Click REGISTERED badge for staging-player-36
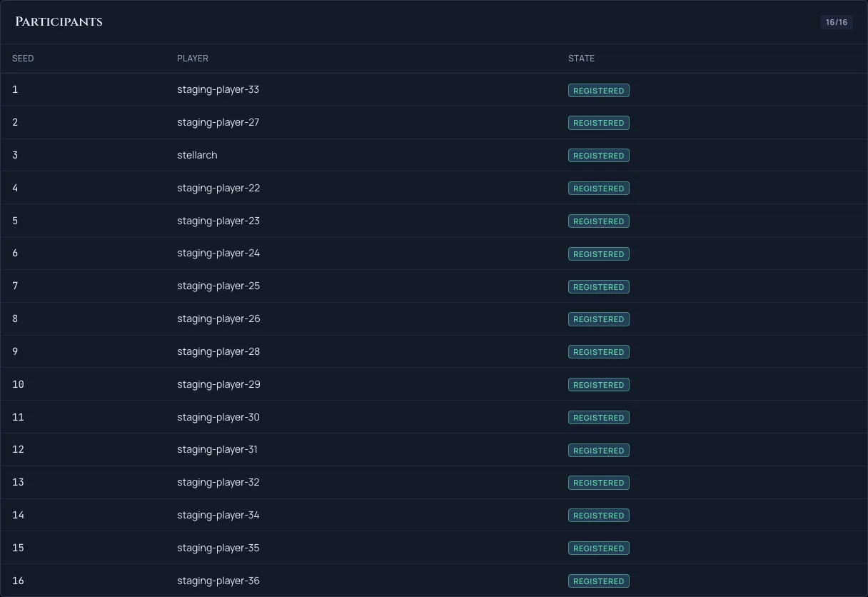The width and height of the screenshot is (868, 597). pyautogui.click(x=599, y=581)
